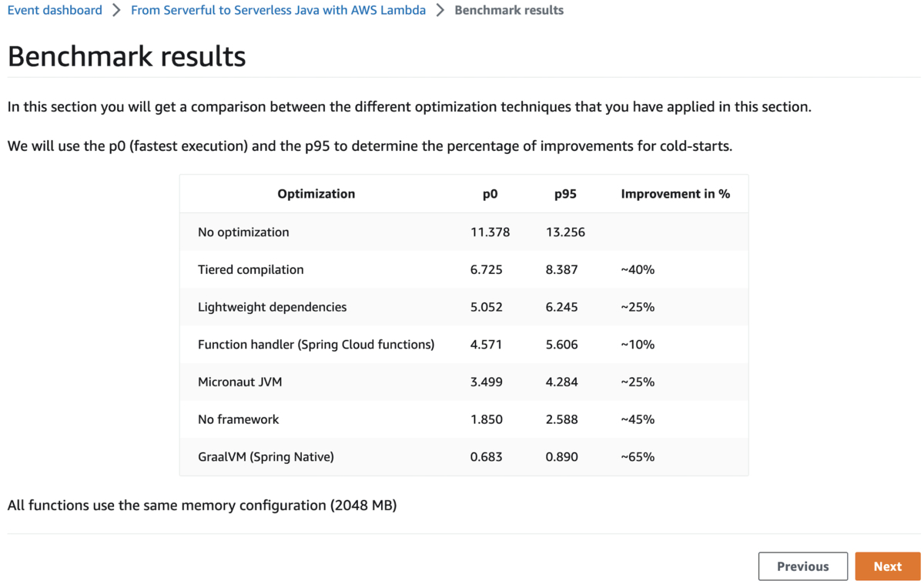The image size is (924, 584).
Task: Click the chevron after Event dashboard
Action: pyautogui.click(x=116, y=10)
